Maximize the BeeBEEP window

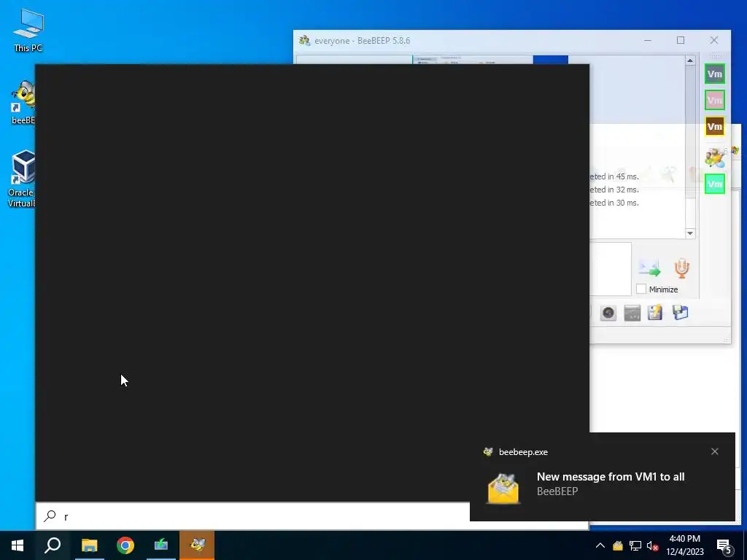click(x=681, y=41)
